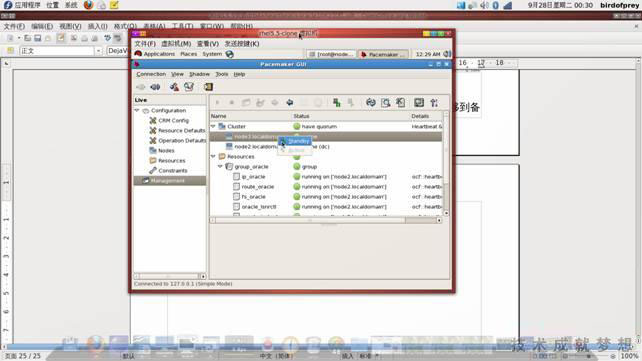
Task: Click the greyed start resource icon
Action: (217, 102)
